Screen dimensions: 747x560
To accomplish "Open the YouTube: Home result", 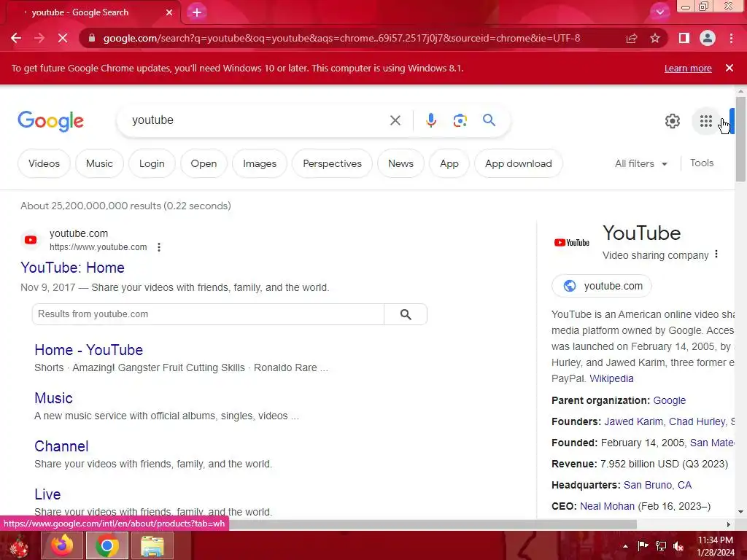I will click(72, 268).
